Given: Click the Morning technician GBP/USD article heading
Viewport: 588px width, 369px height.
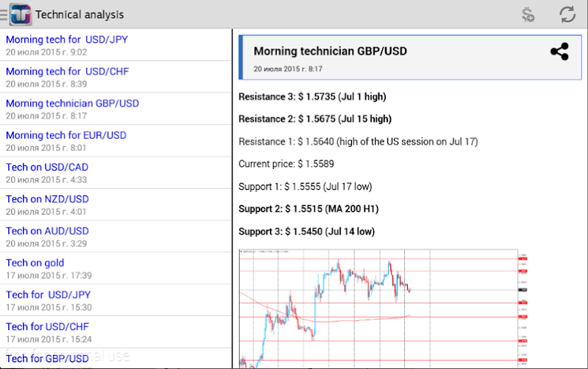Looking at the screenshot, I should (x=330, y=51).
